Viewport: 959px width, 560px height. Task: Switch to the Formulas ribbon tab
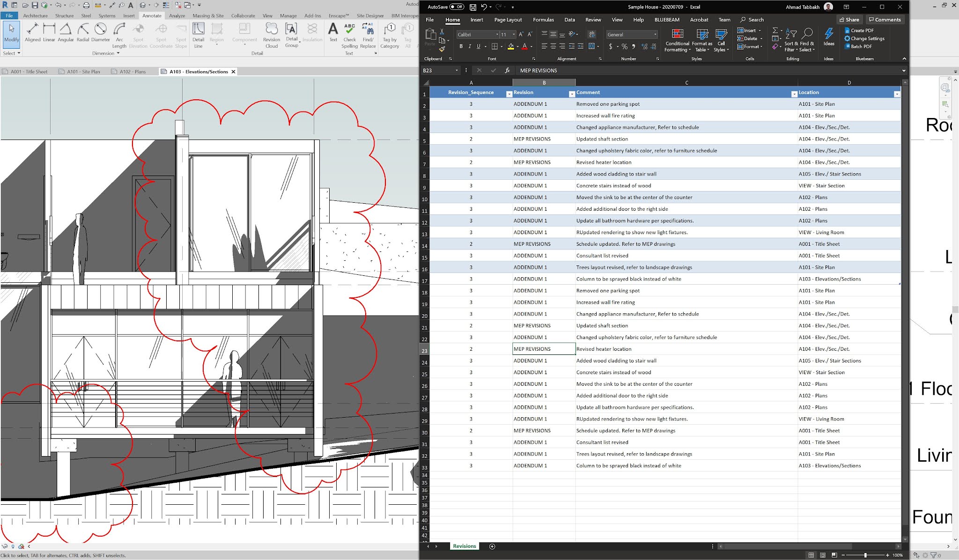coord(543,20)
